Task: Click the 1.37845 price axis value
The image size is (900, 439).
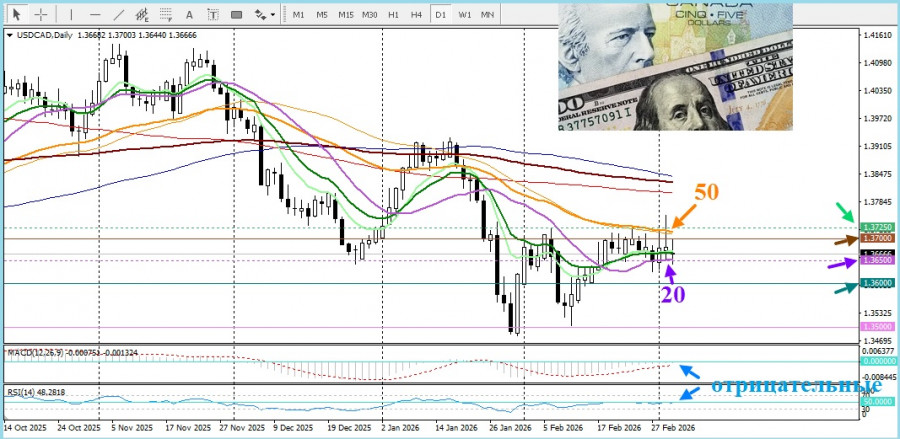Action: pos(878,202)
